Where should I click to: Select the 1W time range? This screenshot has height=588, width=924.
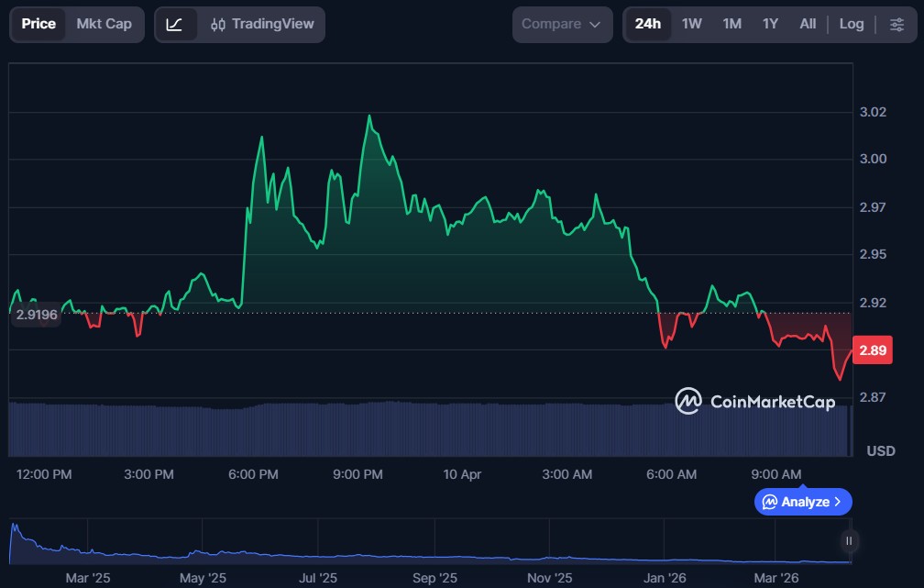(691, 24)
